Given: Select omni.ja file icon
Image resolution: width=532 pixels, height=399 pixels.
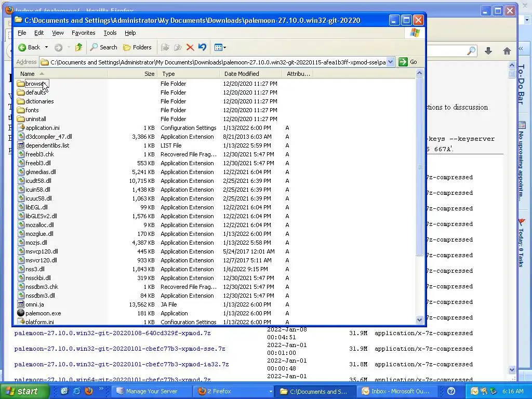Looking at the screenshot, I should (x=21, y=304).
